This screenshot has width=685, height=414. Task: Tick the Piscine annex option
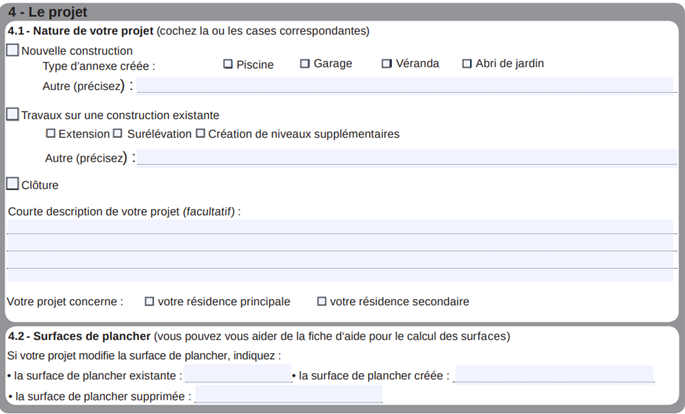coord(228,64)
